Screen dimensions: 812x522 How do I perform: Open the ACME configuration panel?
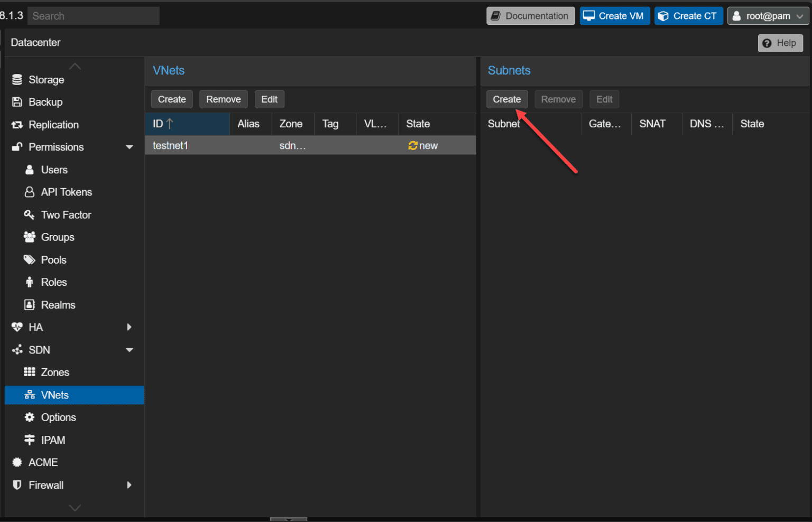pos(43,462)
